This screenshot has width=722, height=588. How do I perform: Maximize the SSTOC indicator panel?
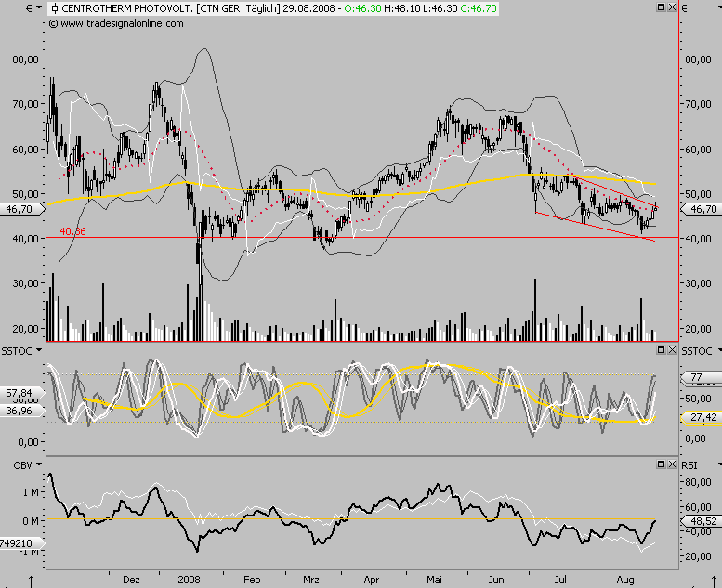click(661, 350)
